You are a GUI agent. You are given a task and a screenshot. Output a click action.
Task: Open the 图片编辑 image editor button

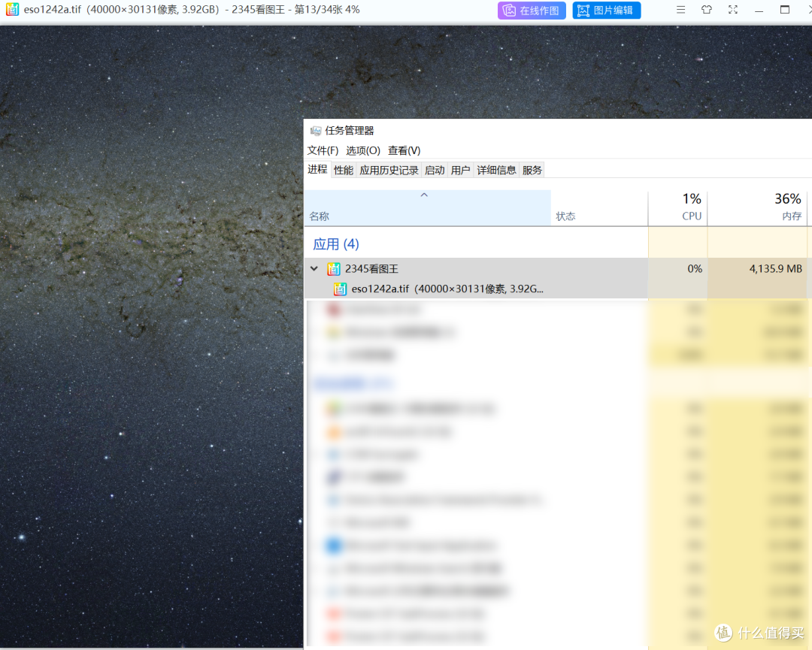click(x=607, y=11)
